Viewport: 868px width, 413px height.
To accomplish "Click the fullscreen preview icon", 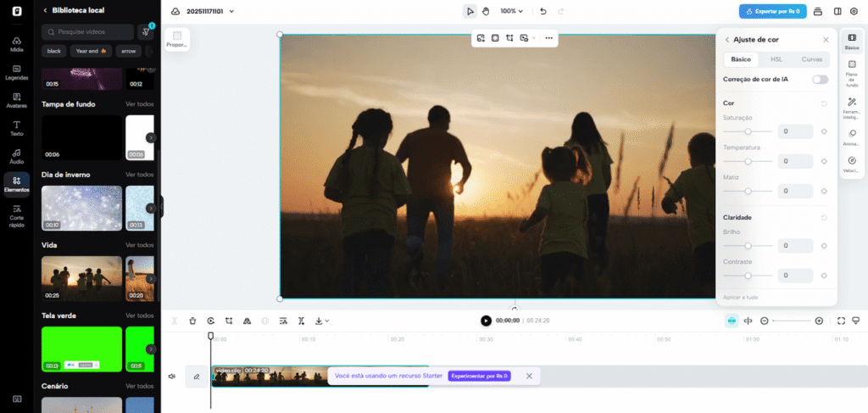I will tap(841, 321).
